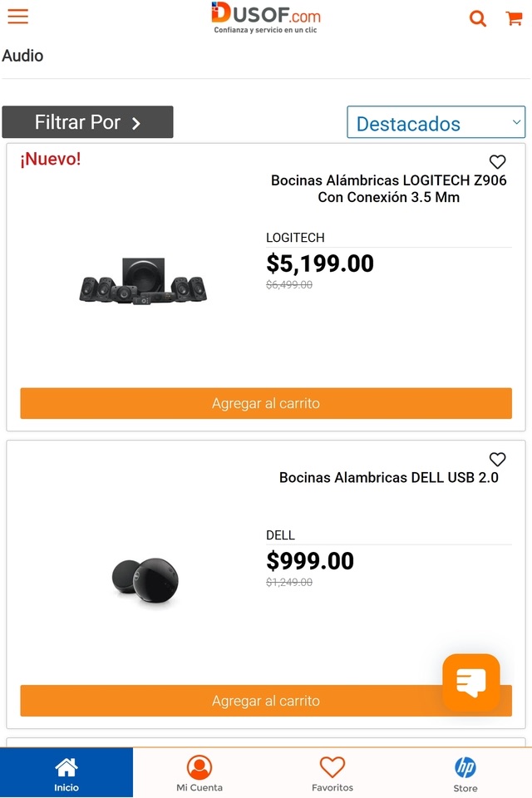The width and height of the screenshot is (532, 798).
Task: Favorite the Logitech Z906 with heart icon
Action: [x=497, y=162]
